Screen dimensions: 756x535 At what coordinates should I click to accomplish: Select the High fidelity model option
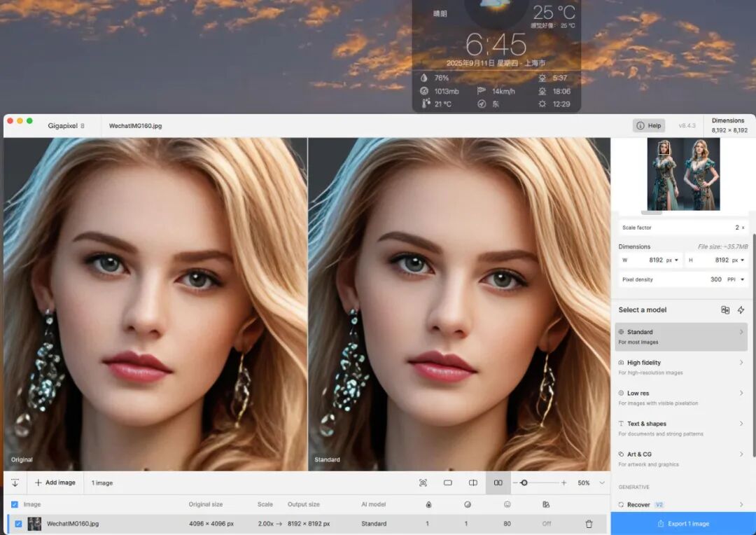[x=681, y=367]
